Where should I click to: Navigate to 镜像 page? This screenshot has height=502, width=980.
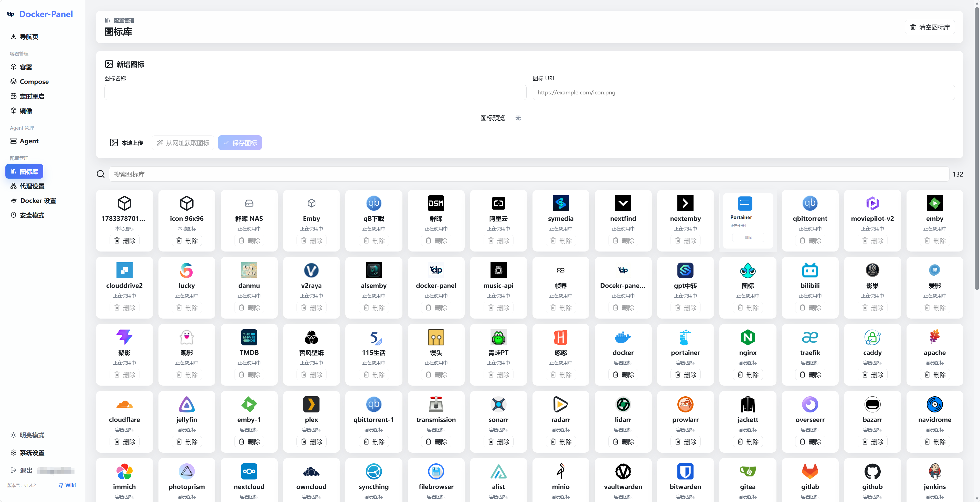tap(22, 111)
